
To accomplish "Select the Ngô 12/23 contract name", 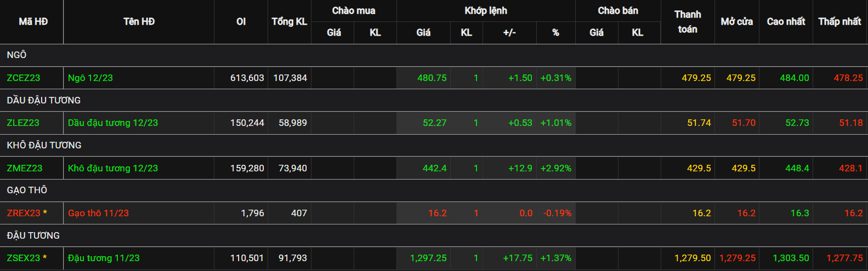I will coord(90,78).
